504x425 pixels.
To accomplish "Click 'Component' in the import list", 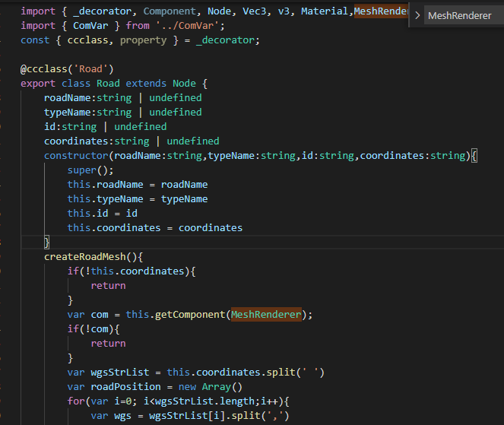I will (x=170, y=11).
